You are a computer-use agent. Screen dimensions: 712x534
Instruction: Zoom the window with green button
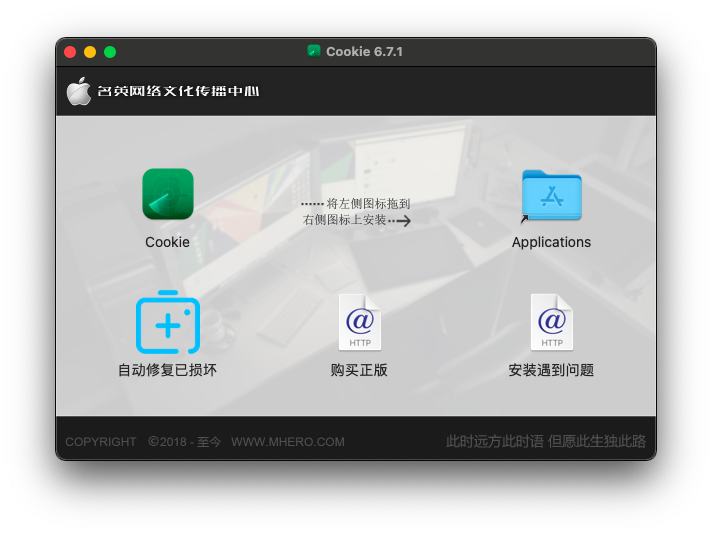(110, 52)
